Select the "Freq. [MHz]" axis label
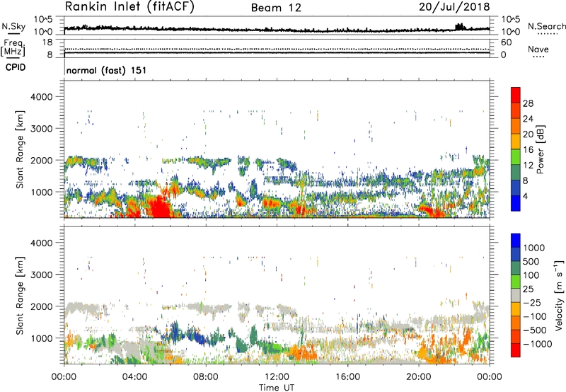 click(x=13, y=47)
